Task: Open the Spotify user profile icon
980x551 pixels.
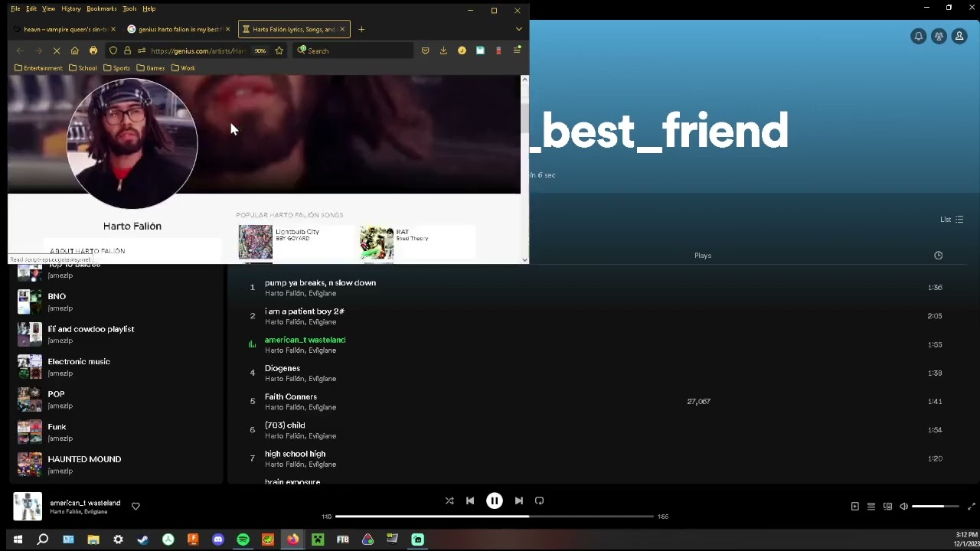Action: [959, 36]
